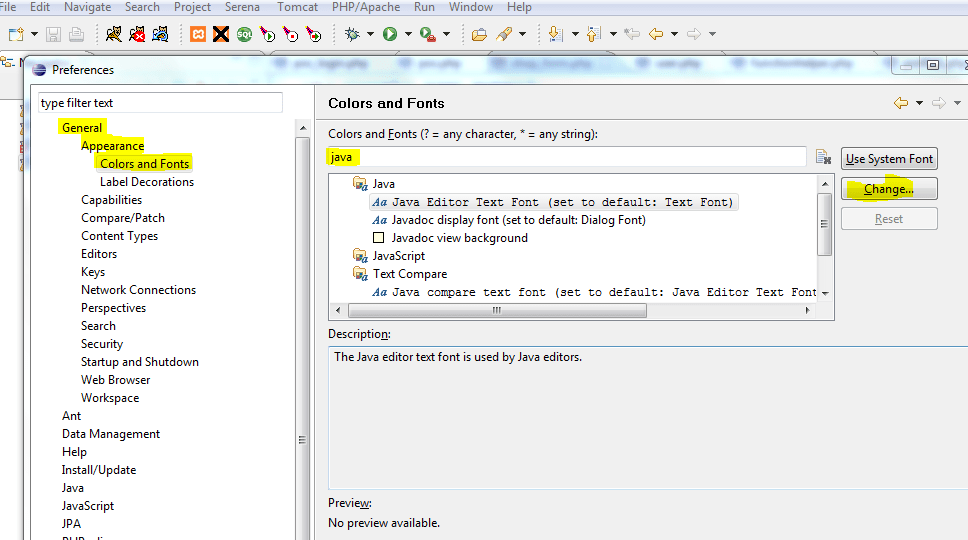
Task: Click the font list scroll-down arrow
Action: tap(825, 293)
